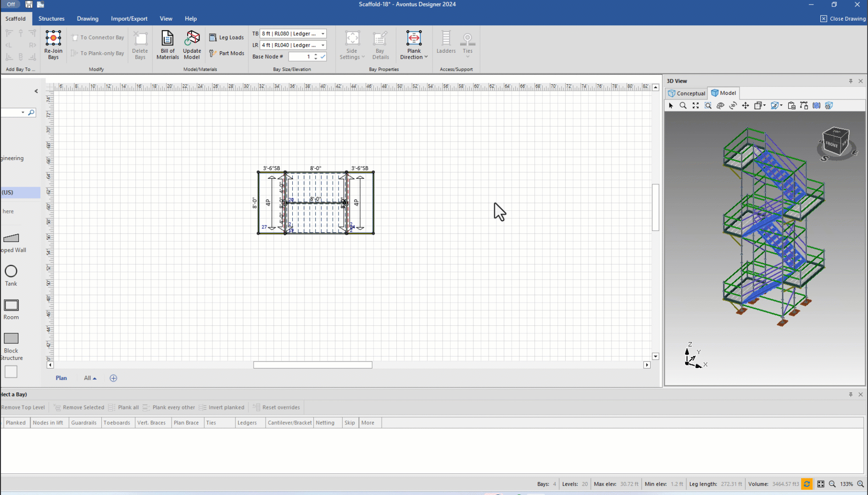
Task: Pin the 3D View panel
Action: click(x=851, y=81)
